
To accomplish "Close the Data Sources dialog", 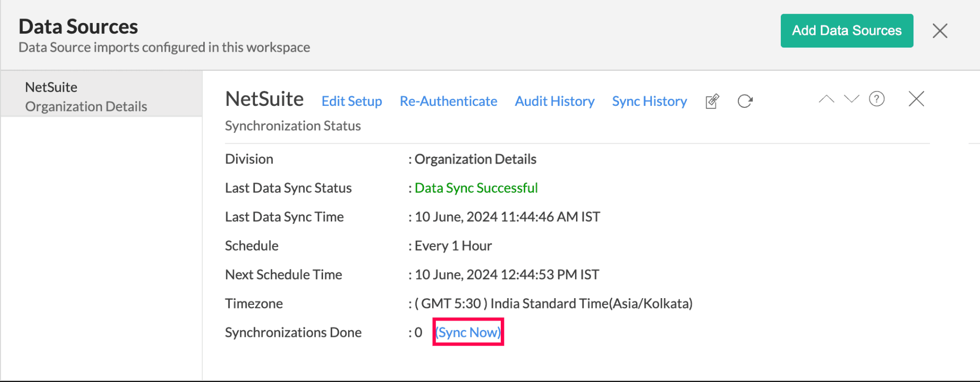I will tap(940, 31).
